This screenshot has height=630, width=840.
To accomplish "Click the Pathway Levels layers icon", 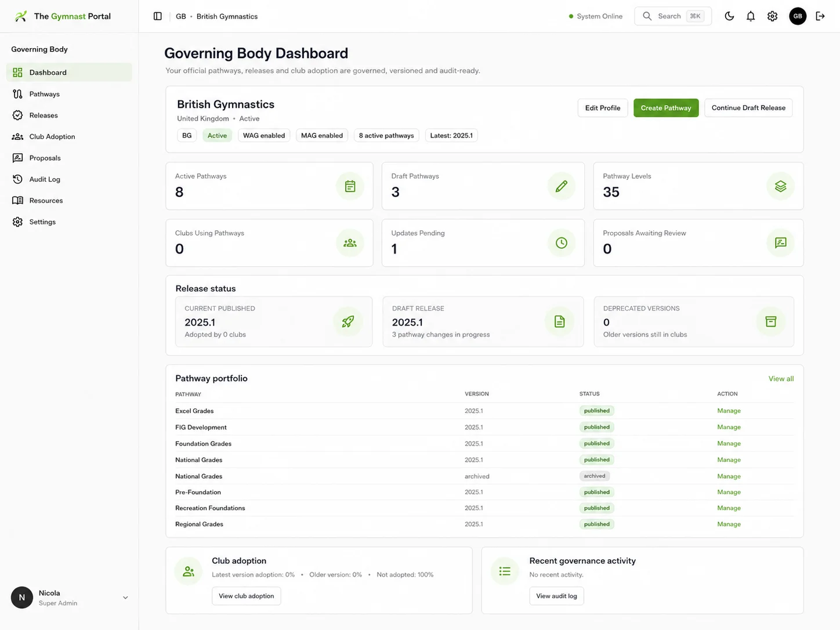I will pos(780,186).
